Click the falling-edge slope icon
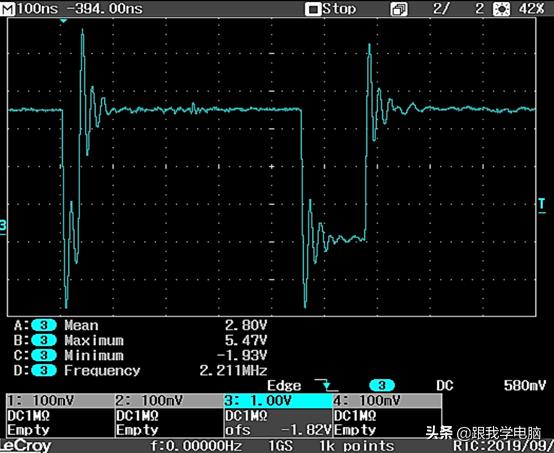This screenshot has height=453, width=554. [x=326, y=385]
